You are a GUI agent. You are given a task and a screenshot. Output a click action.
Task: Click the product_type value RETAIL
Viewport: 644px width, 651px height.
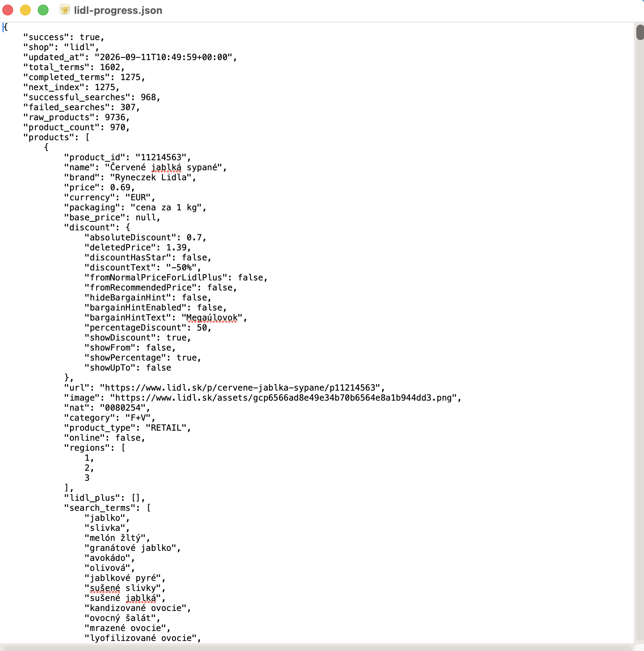(166, 428)
